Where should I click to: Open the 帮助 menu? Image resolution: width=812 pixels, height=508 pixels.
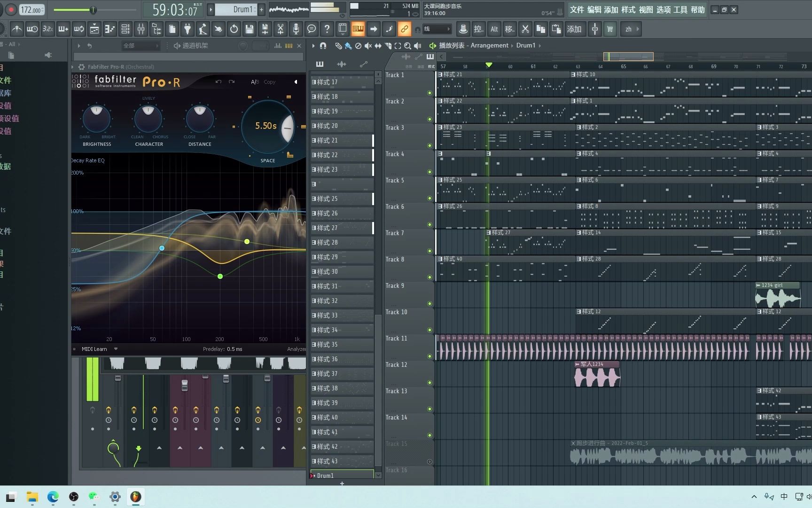pos(698,9)
